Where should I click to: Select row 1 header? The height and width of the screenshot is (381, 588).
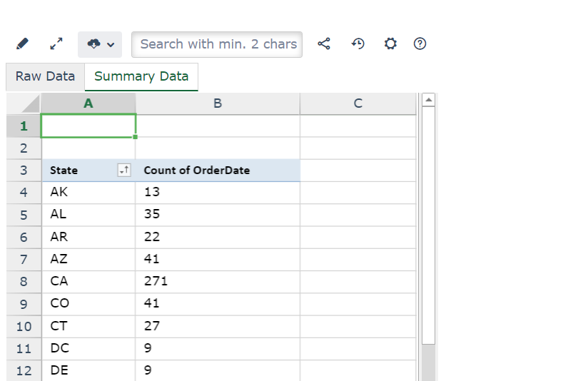coord(24,126)
